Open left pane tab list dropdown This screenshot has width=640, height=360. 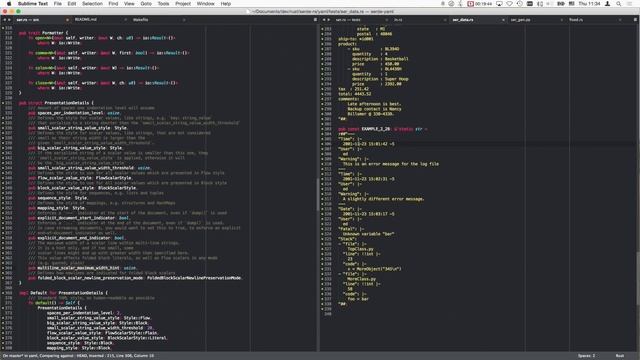(315, 20)
